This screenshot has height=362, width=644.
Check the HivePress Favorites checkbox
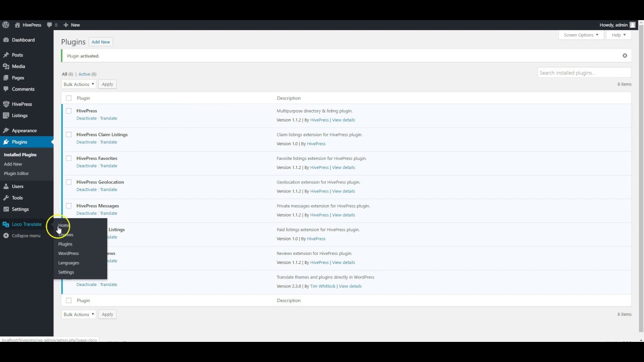[x=68, y=158]
